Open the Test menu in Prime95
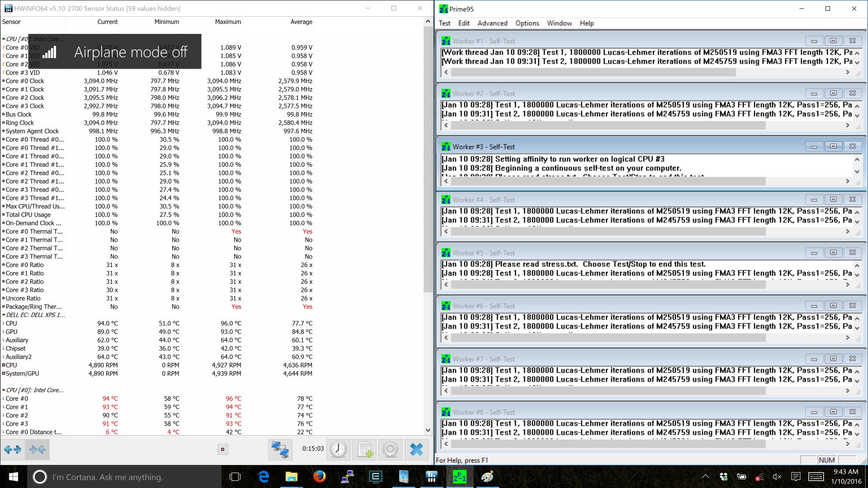 coord(444,23)
